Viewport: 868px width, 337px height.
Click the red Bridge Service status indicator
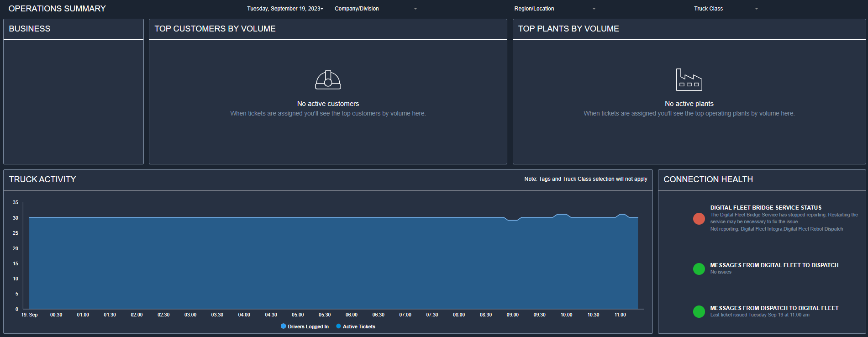[x=699, y=219]
